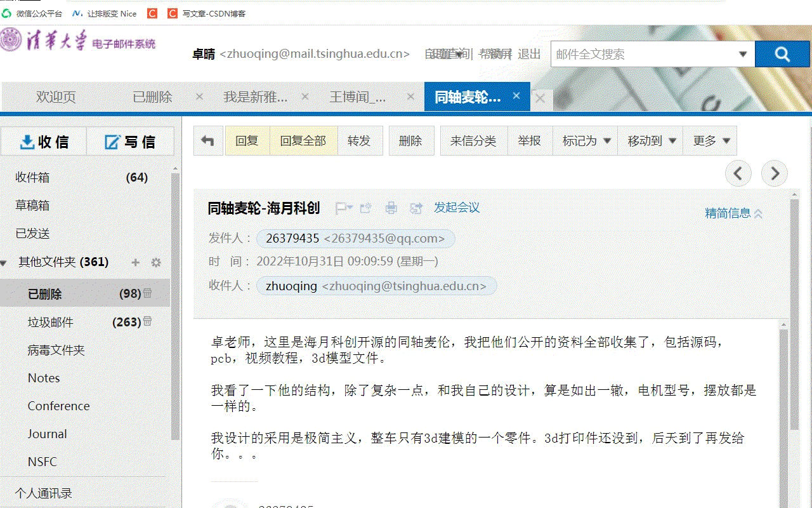Screen dimensions: 812x508
Task: Print this email with the printer icon
Action: 391,208
